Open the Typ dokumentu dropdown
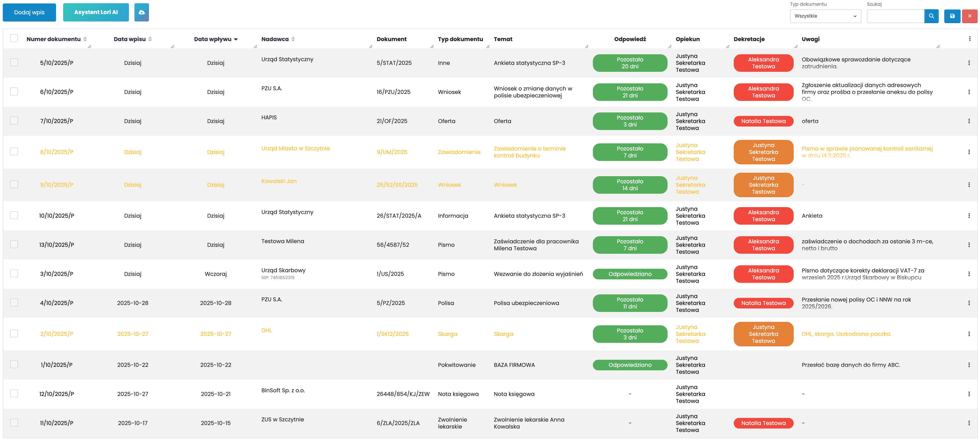This screenshot has width=980, height=441. [x=825, y=16]
